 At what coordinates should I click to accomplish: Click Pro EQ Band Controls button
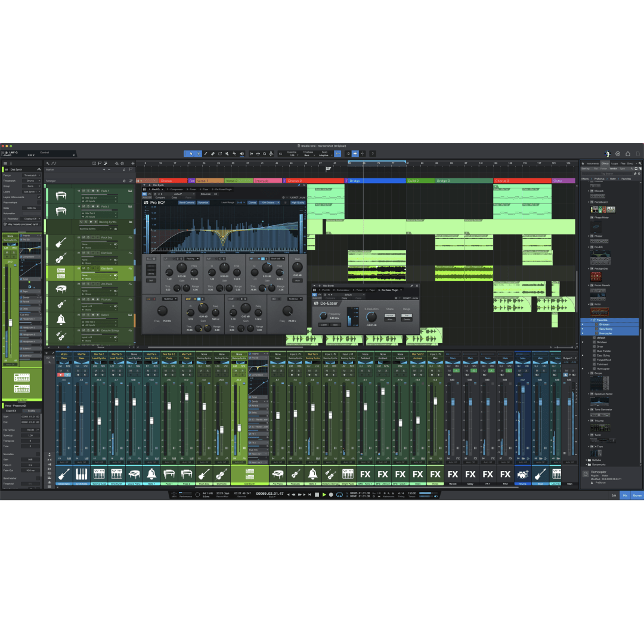[187, 203]
